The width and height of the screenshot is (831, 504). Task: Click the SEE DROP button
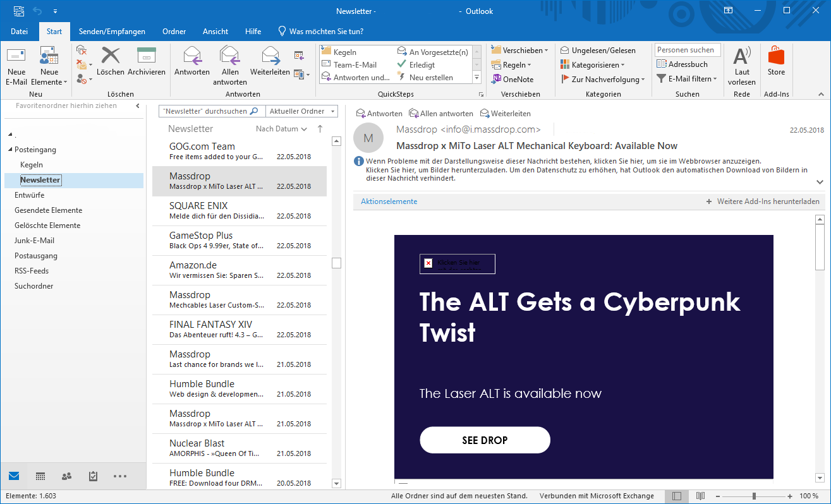coord(485,440)
